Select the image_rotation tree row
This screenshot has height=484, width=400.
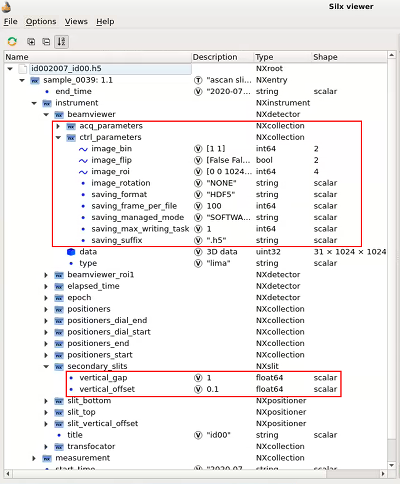[x=196, y=183]
